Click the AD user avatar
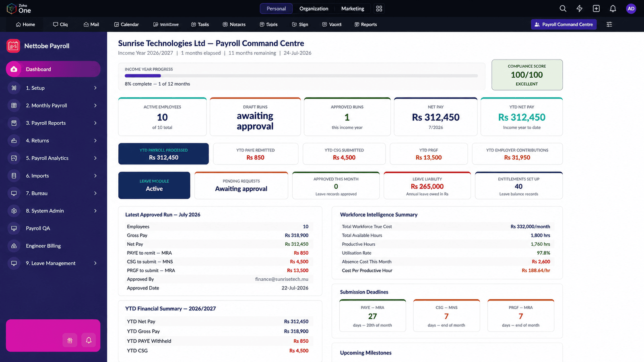Image resolution: width=644 pixels, height=362 pixels. point(631,8)
